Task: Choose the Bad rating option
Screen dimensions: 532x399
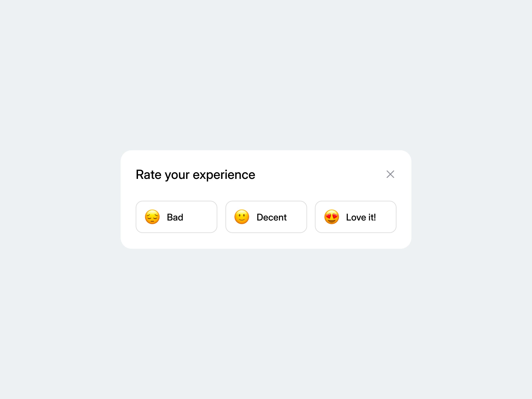Action: click(x=176, y=217)
